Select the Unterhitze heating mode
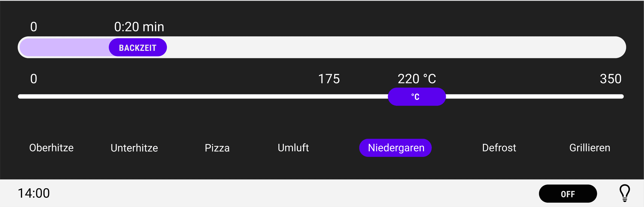This screenshot has height=207, width=644. coord(134,148)
